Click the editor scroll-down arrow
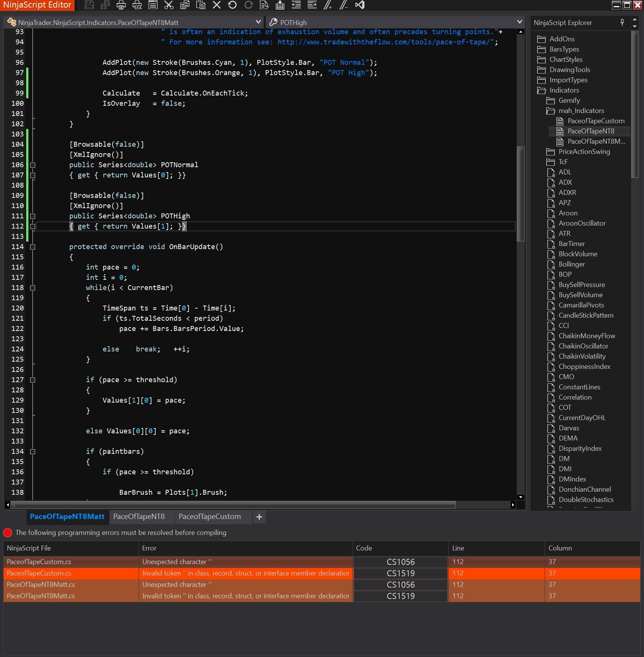This screenshot has height=657, width=644. (521, 497)
